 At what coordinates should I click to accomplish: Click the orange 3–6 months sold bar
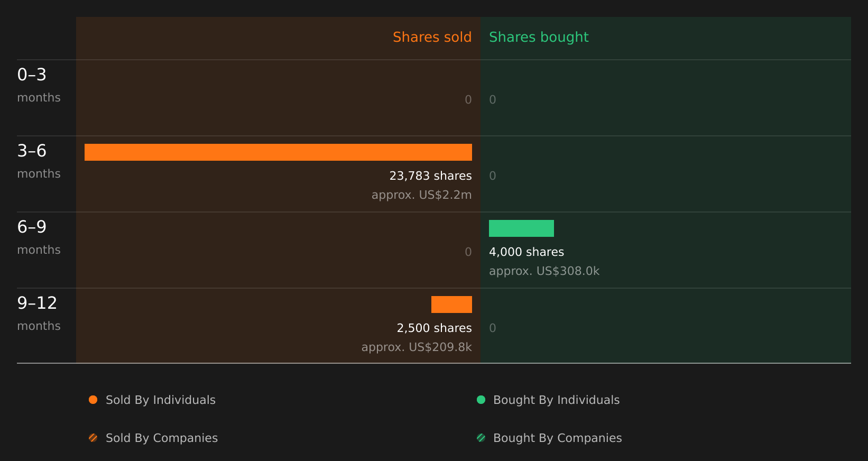pyautogui.click(x=278, y=152)
